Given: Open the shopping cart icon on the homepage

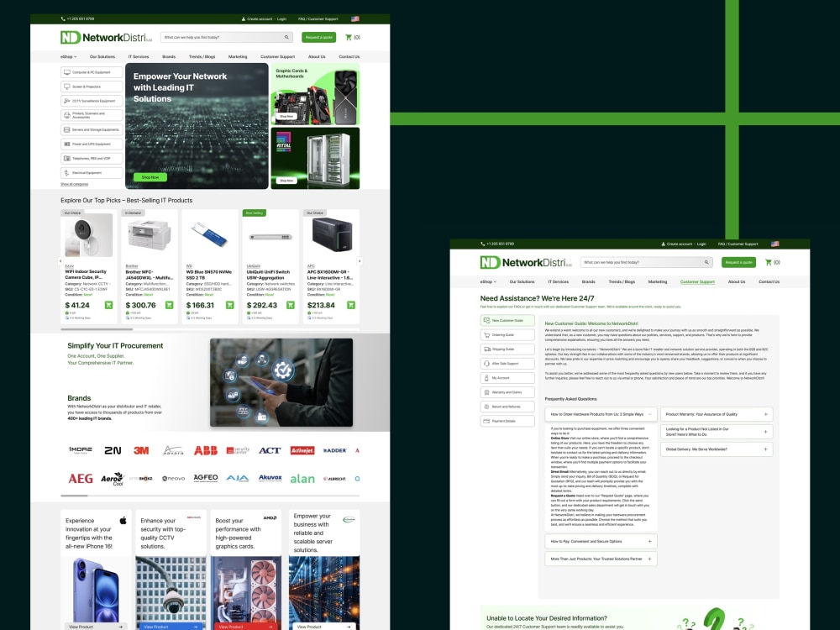Looking at the screenshot, I should pyautogui.click(x=349, y=38).
